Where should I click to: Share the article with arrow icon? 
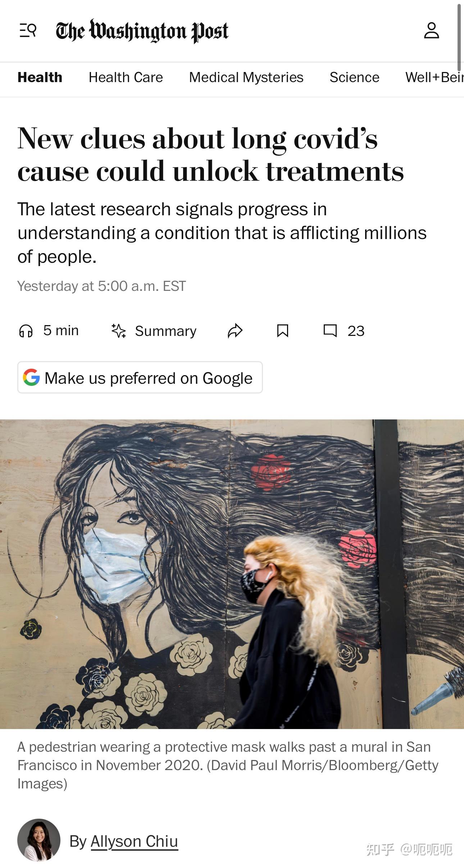(235, 331)
